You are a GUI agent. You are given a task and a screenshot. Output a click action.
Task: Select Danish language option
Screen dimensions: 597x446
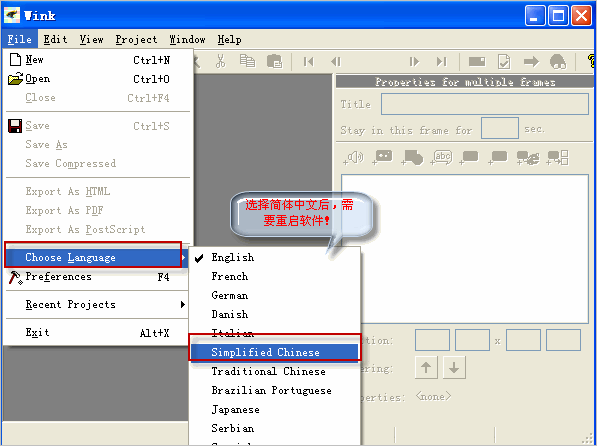(x=274, y=315)
